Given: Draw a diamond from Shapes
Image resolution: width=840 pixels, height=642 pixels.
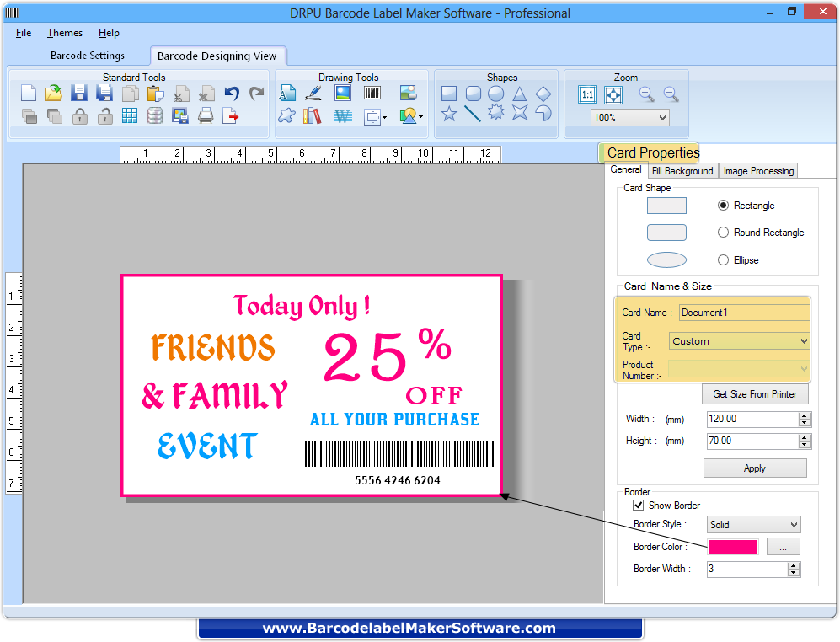Looking at the screenshot, I should tap(543, 94).
